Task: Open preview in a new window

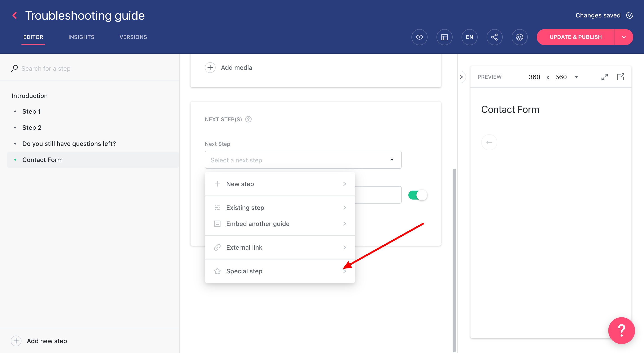Action: point(621,77)
